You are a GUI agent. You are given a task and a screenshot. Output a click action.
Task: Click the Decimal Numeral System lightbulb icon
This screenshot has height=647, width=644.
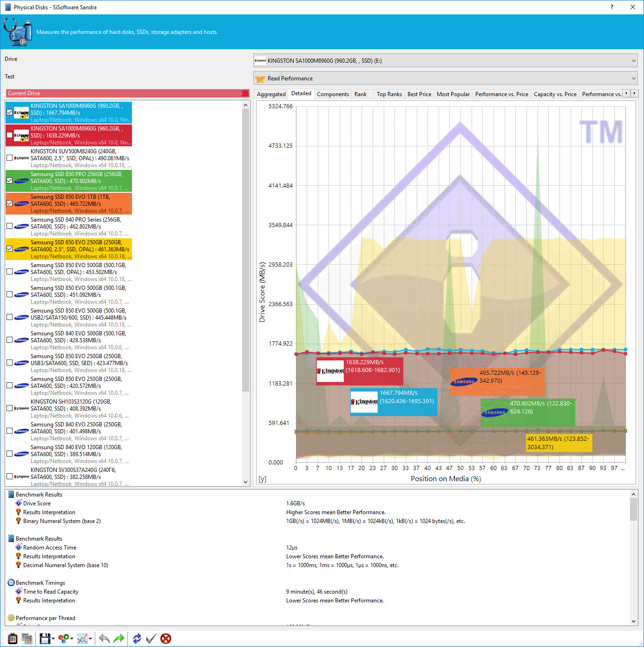pyautogui.click(x=19, y=565)
